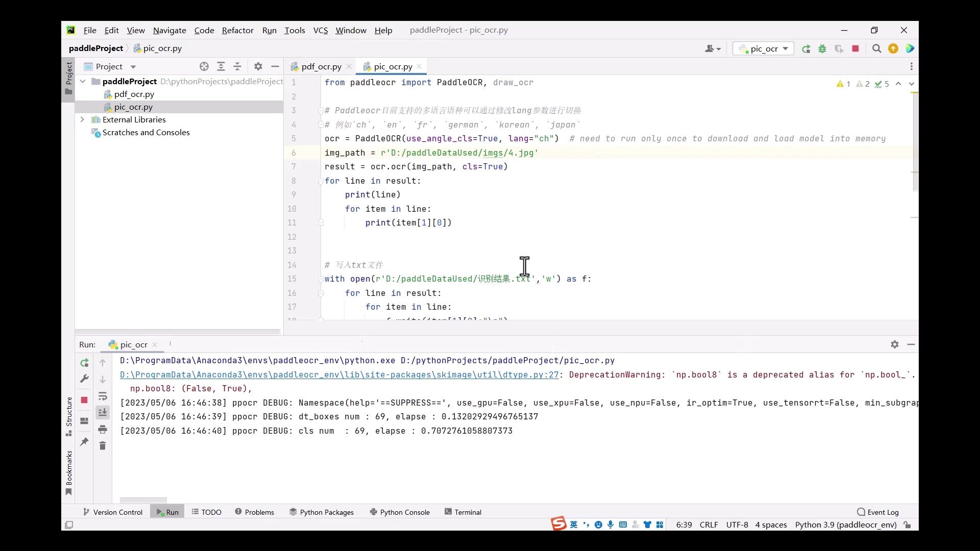Viewport: 980px width, 551px height.
Task: Toggle scroll to end in console
Action: 103,412
